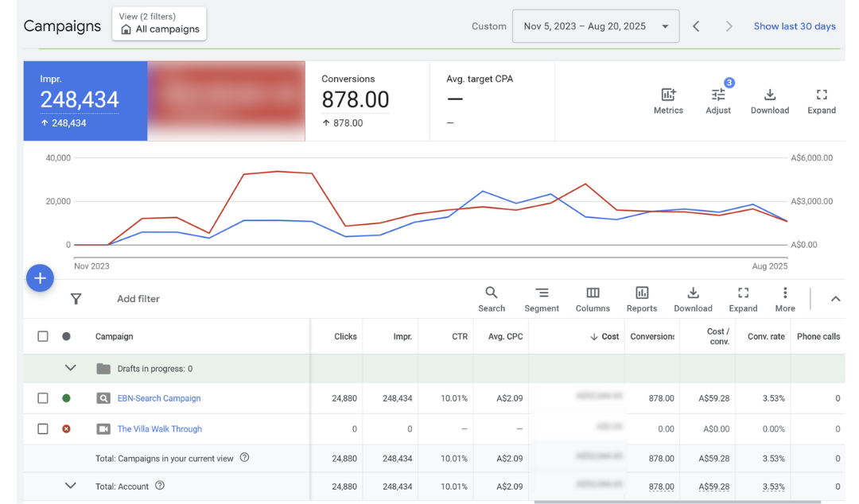Click Show last 30 days link
859x504 pixels.
click(x=794, y=26)
